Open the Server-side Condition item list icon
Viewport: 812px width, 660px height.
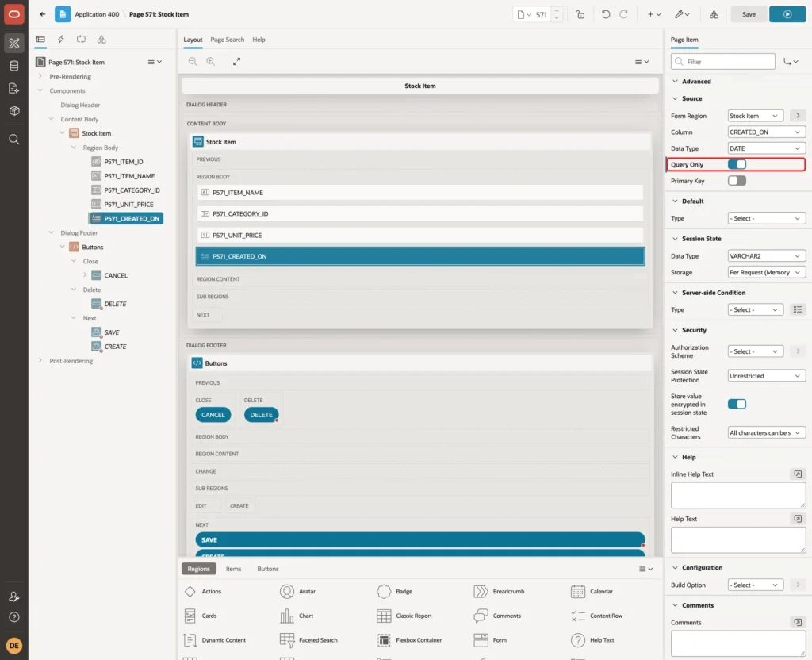coord(798,310)
